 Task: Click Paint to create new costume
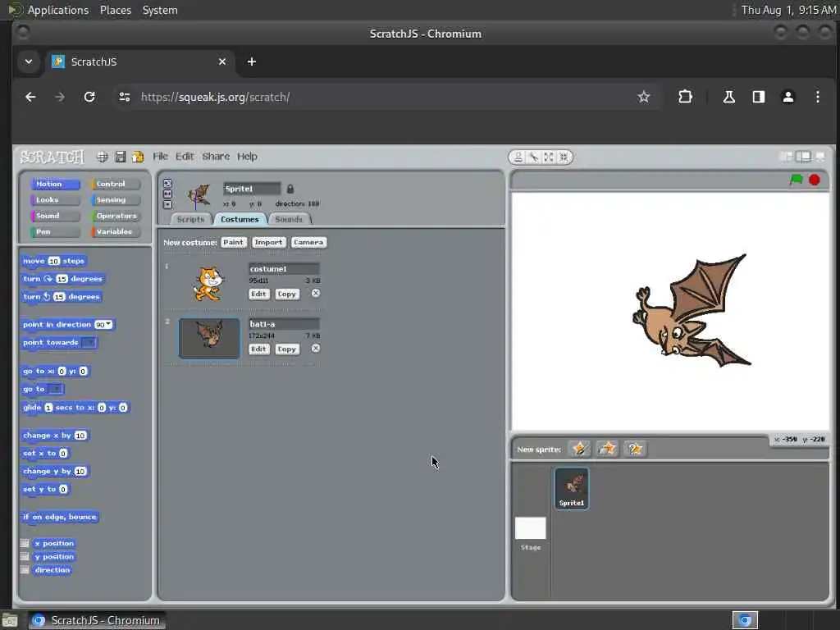point(233,242)
